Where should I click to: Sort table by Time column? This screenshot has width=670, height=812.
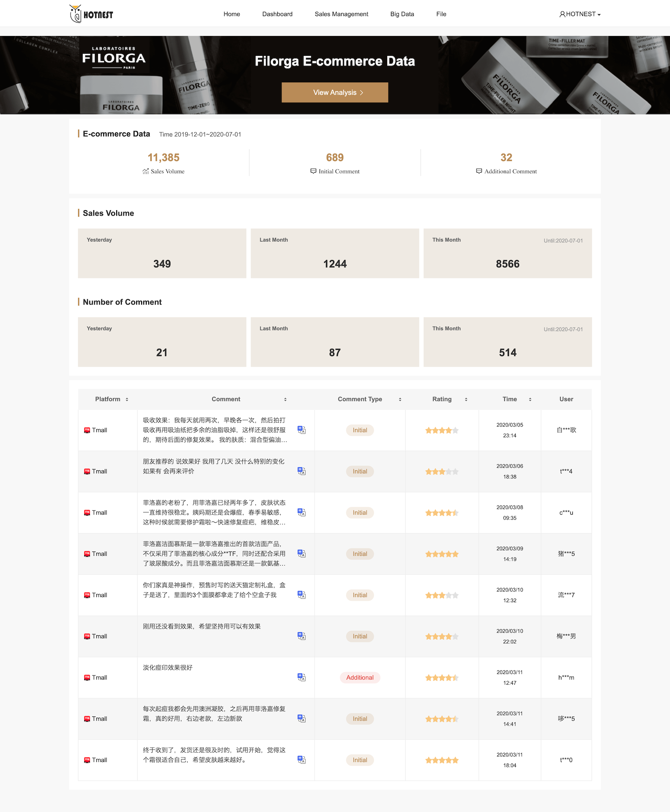tap(530, 399)
